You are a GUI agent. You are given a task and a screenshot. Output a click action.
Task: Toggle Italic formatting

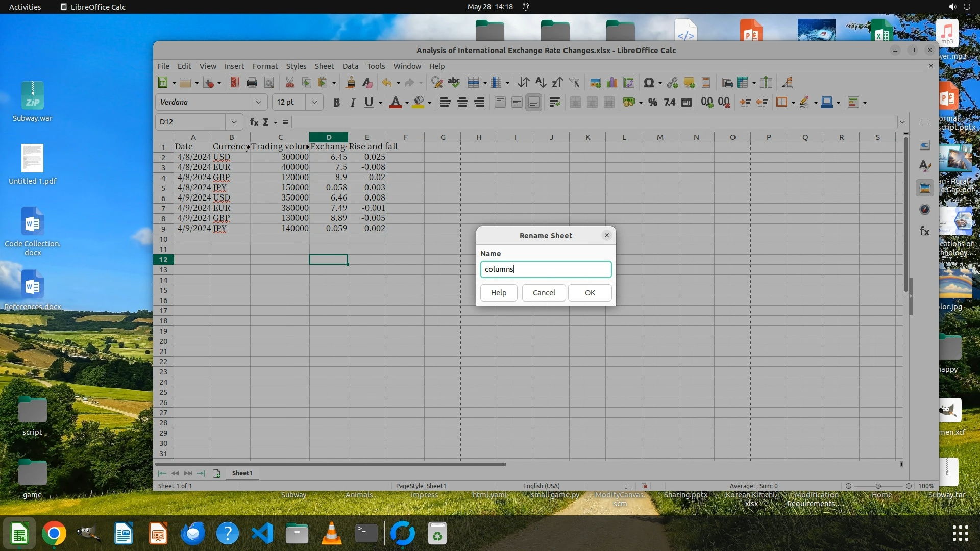point(352,103)
